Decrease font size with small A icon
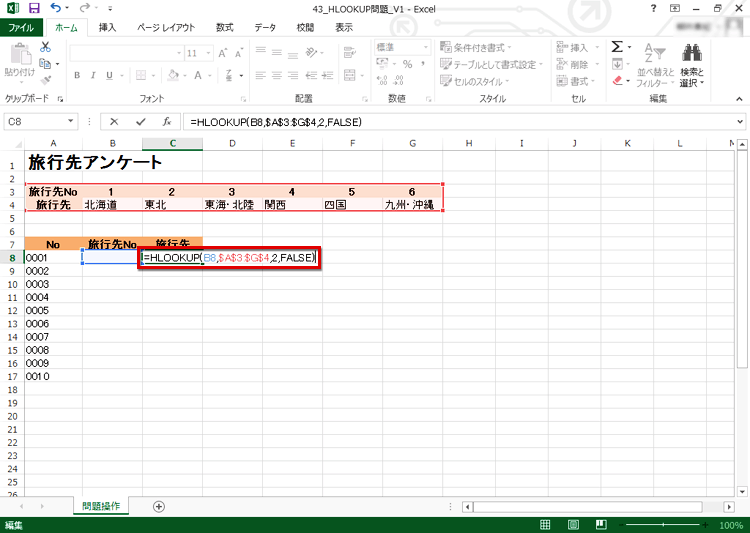750x533 pixels. (238, 53)
